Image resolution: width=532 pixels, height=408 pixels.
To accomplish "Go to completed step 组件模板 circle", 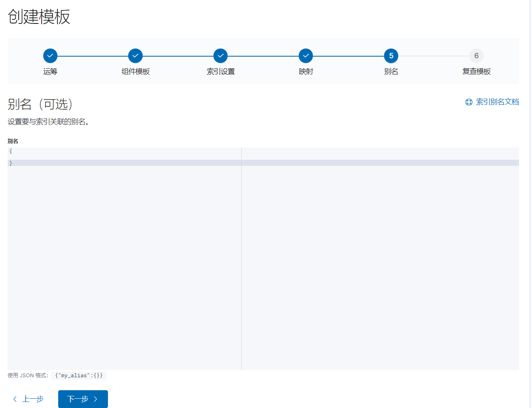I will pos(135,56).
